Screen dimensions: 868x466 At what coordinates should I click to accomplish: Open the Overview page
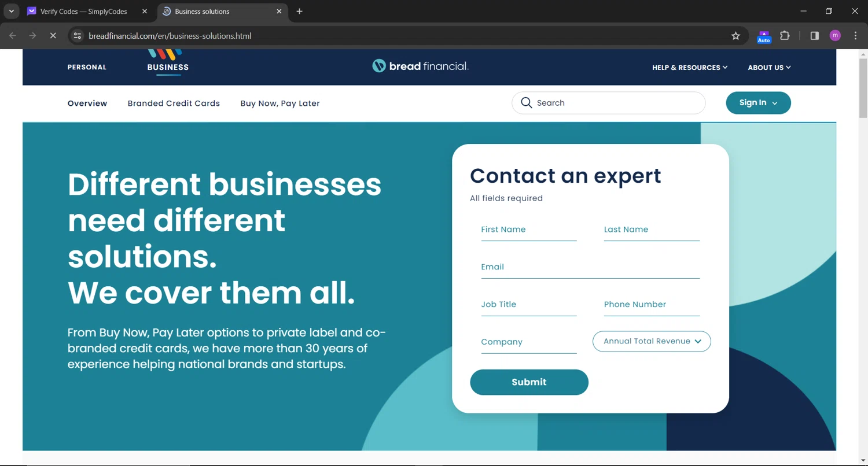click(x=87, y=103)
